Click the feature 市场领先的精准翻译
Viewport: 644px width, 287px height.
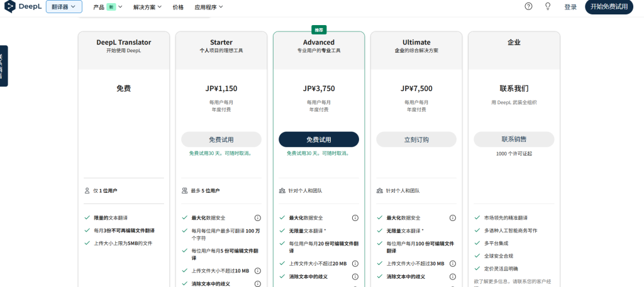coord(506,218)
